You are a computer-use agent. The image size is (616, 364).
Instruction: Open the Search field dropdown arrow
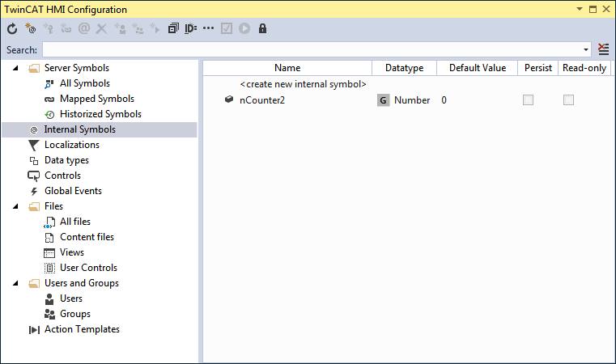tap(586, 50)
